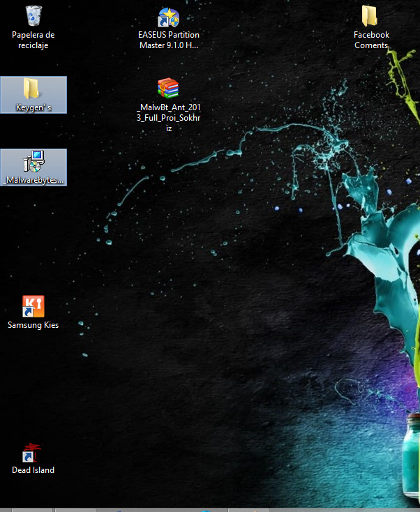Select the _MalwBt_Ant_2013 WinRAR archive
Image resolution: width=420 pixels, height=512 pixels.
(x=168, y=88)
